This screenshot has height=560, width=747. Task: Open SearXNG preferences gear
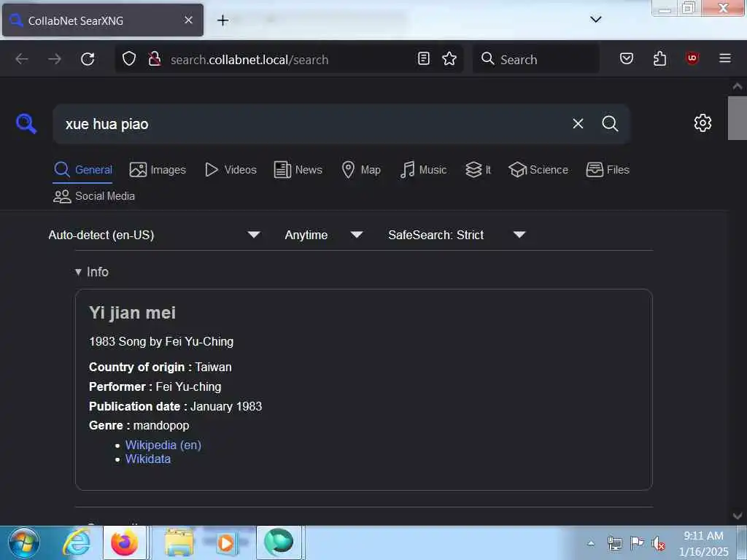pos(703,122)
